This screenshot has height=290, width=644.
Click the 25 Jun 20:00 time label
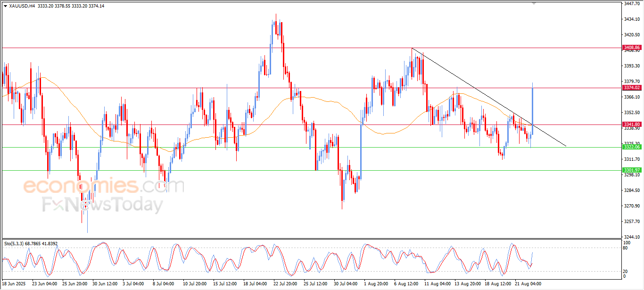(75, 284)
